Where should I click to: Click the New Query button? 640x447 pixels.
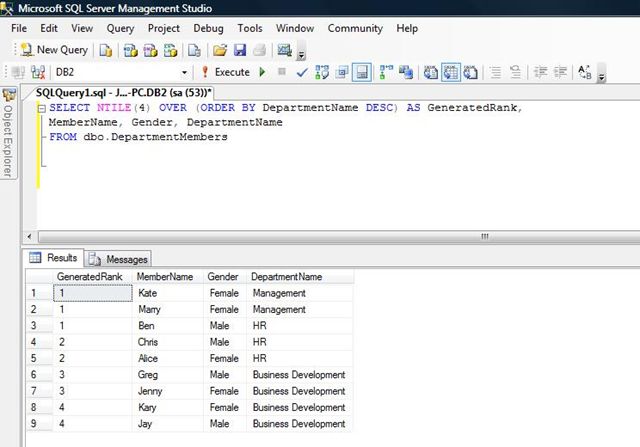click(x=55, y=50)
